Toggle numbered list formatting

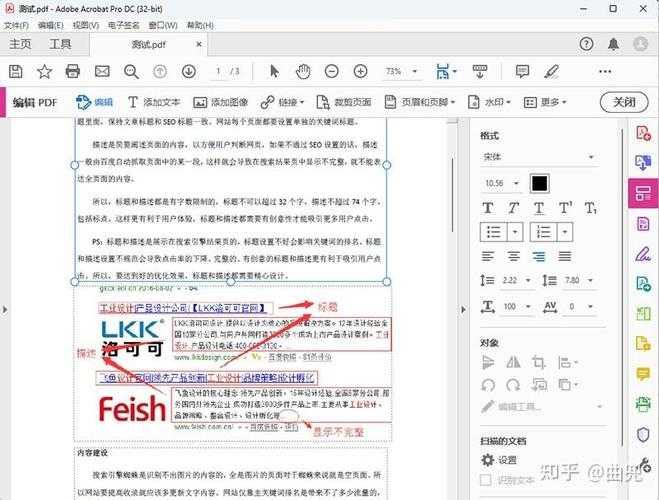coord(543,232)
